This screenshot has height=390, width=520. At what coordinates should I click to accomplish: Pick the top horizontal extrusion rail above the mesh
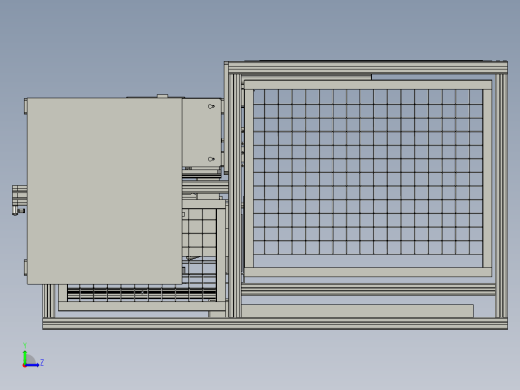pos(368,67)
